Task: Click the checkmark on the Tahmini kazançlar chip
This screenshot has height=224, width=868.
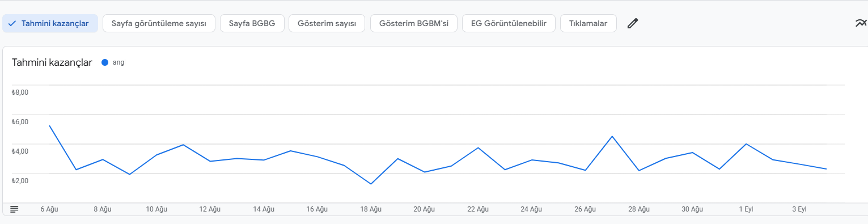Action: pyautogui.click(x=12, y=23)
